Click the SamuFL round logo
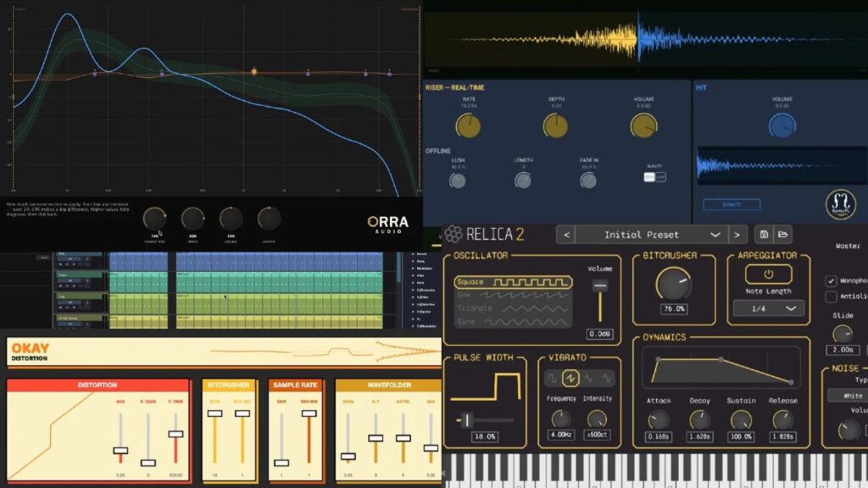 (x=841, y=204)
